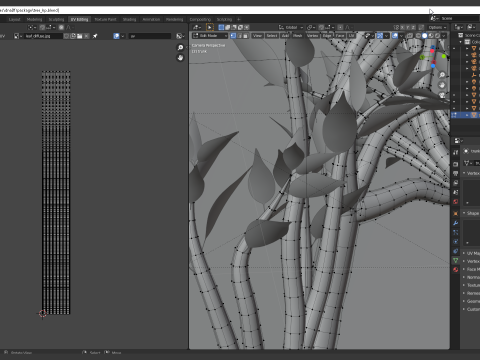Screen dimensions: 480x360
Task: Open Output properties tab
Action: coord(456,173)
